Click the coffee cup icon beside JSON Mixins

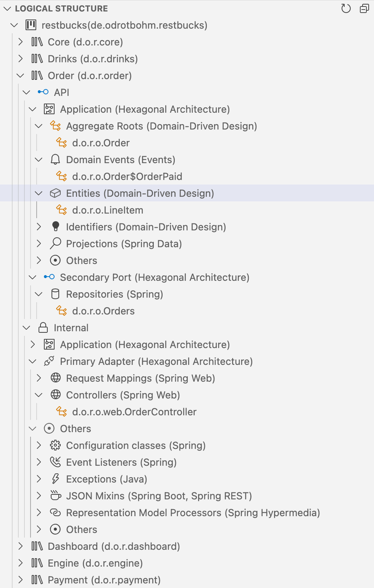click(55, 496)
